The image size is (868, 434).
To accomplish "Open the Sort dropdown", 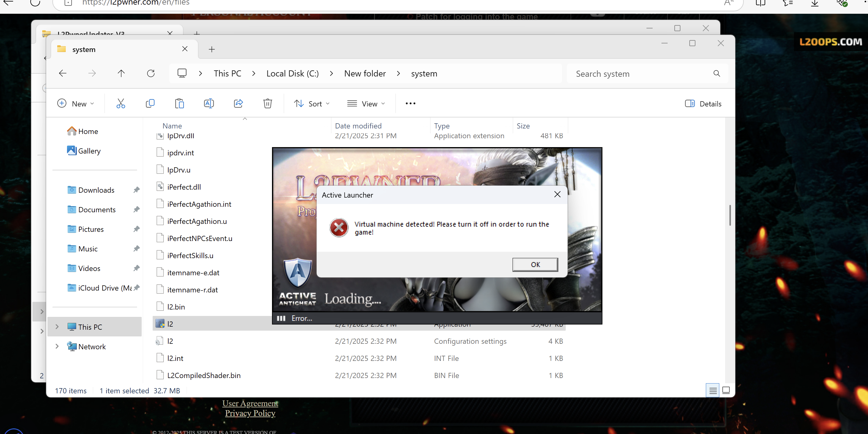I will [x=312, y=104].
